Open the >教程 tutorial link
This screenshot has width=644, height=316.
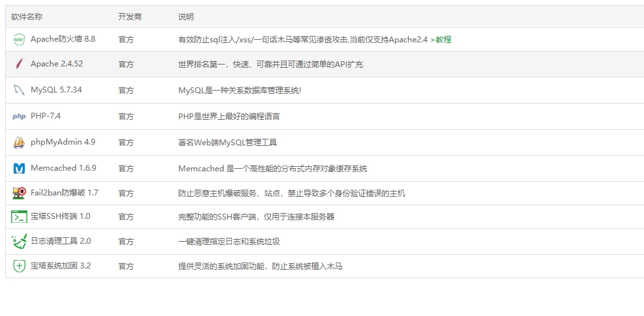(x=441, y=39)
